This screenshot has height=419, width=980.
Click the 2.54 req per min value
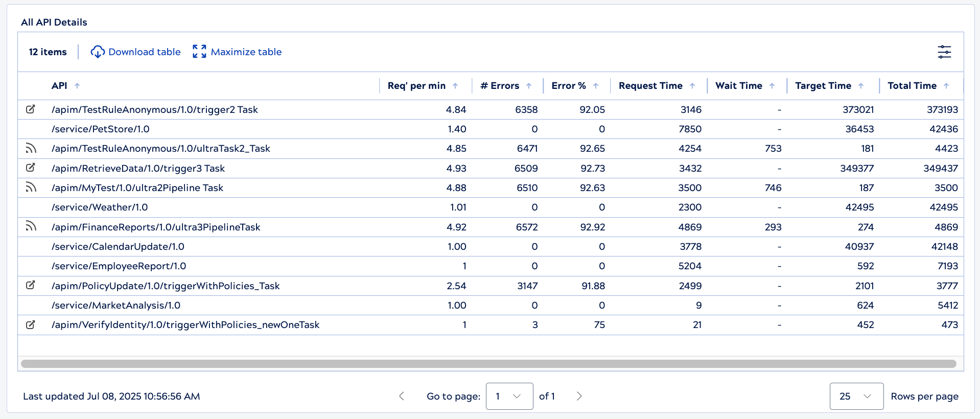456,286
